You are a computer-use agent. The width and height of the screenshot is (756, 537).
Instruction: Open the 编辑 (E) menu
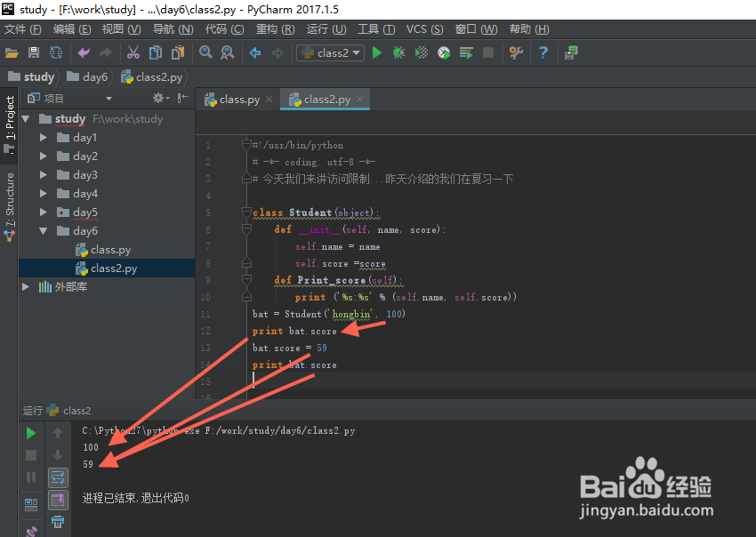[72, 29]
